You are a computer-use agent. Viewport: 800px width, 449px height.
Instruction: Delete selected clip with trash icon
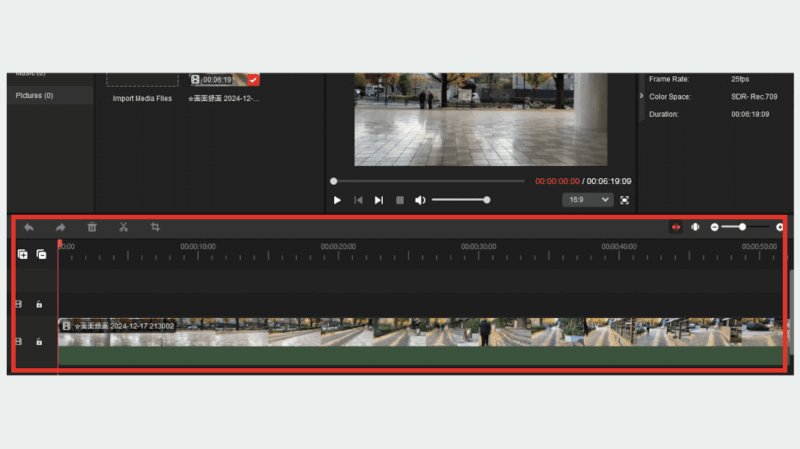click(x=92, y=227)
